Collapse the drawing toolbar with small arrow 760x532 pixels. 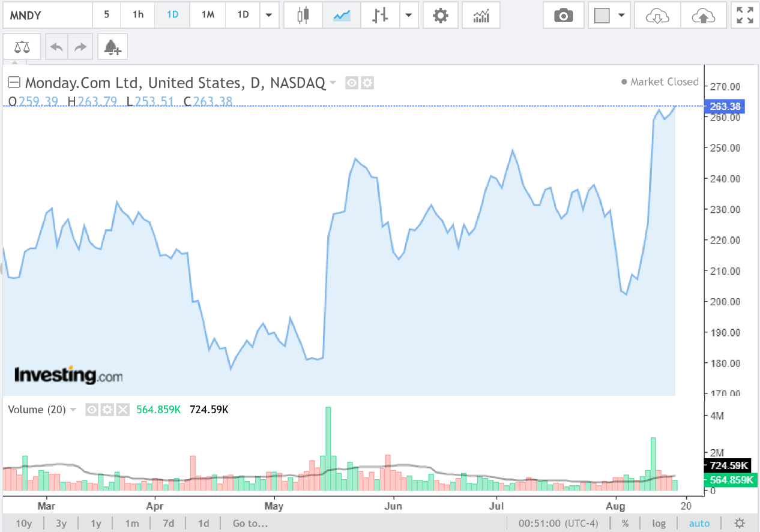(16, 62)
